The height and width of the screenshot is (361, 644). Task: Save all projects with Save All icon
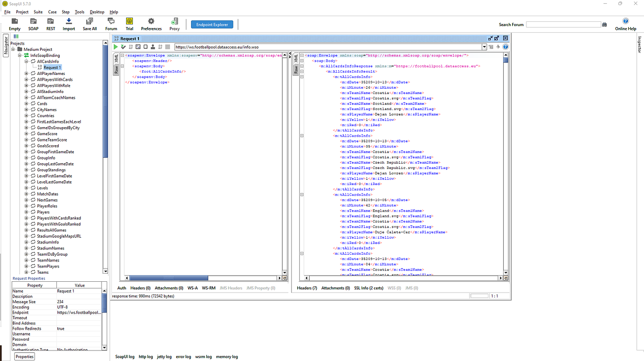(89, 22)
